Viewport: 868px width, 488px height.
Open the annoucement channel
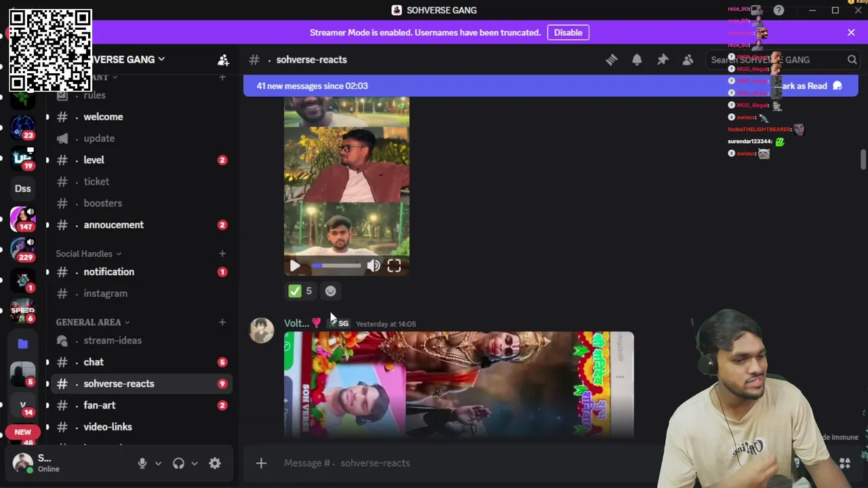[140, 225]
